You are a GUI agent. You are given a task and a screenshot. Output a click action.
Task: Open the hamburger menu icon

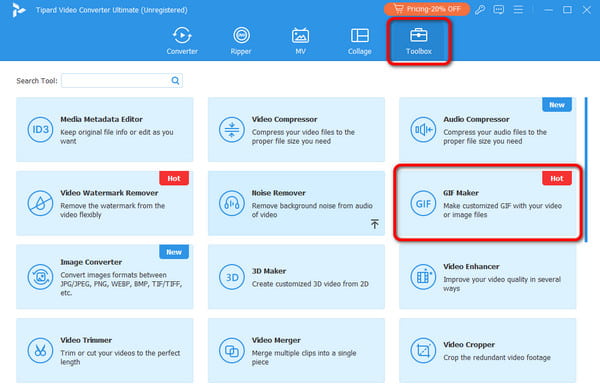pos(518,10)
